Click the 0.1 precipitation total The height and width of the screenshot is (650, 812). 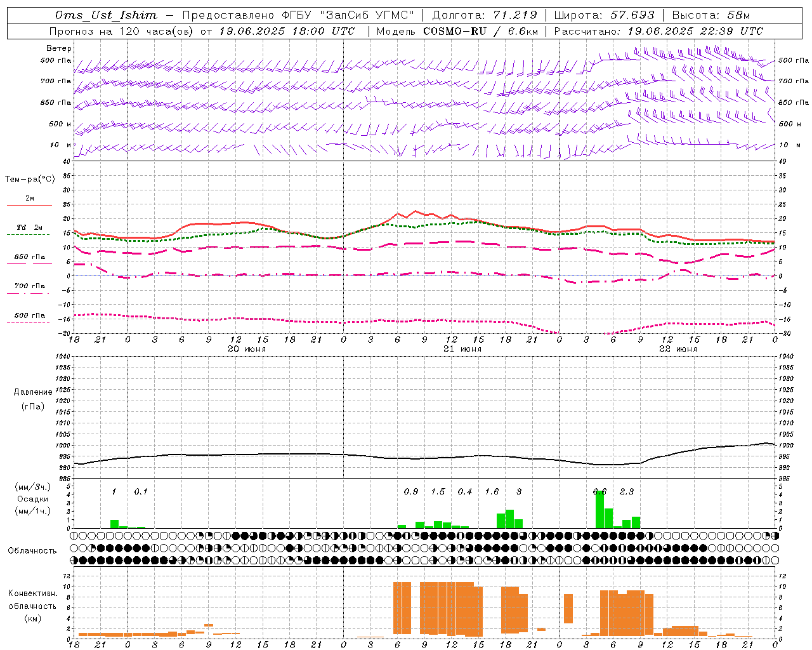click(141, 492)
